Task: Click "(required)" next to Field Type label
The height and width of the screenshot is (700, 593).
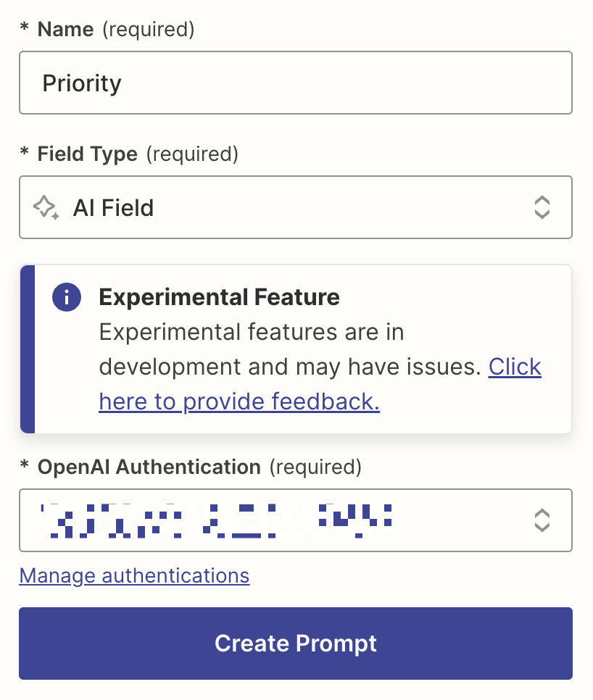Action: 192,154
